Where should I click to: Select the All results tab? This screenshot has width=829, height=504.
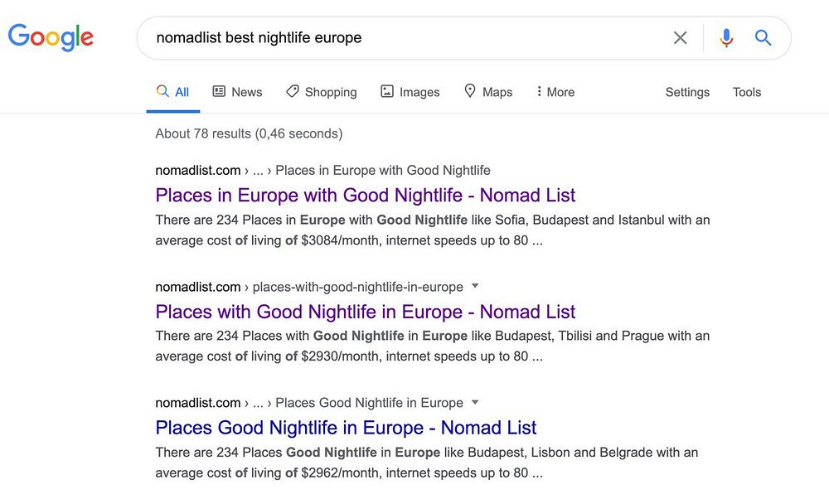coord(173,92)
